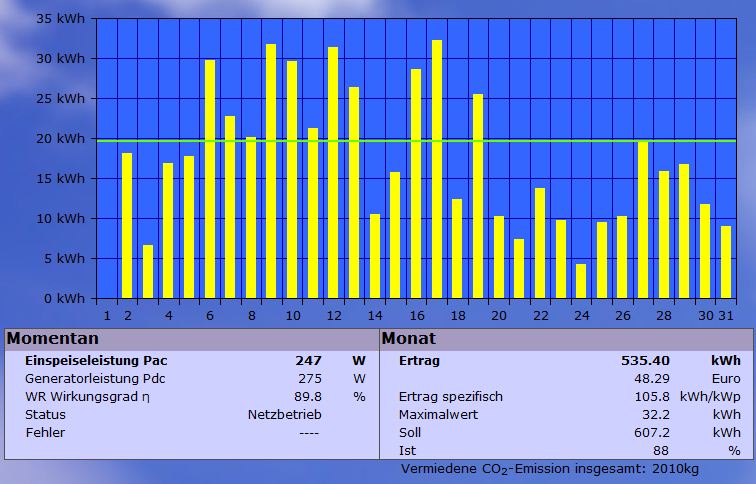Click the 607.2 target value
Screen dimensions: 756x484
[x=652, y=432]
